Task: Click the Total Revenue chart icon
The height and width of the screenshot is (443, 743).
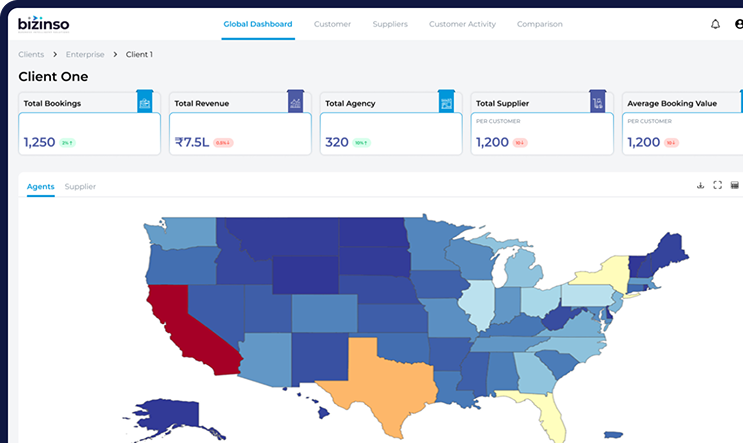Action: (x=295, y=101)
